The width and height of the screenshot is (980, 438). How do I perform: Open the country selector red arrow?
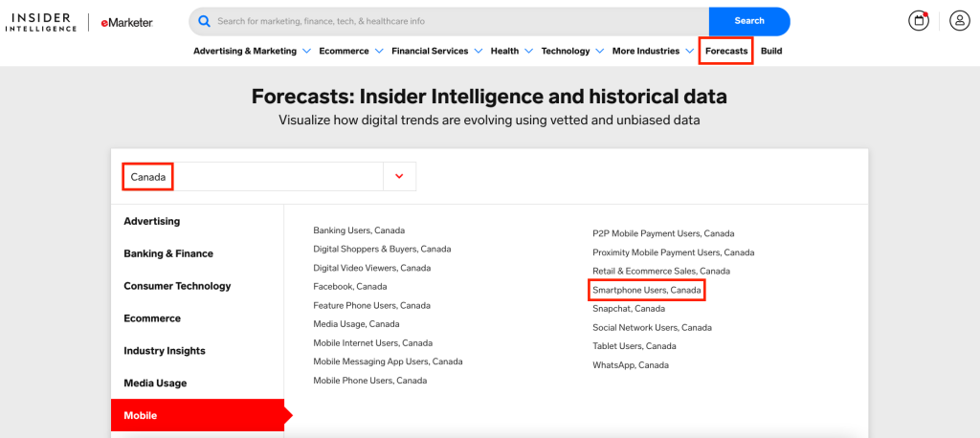coord(399,176)
